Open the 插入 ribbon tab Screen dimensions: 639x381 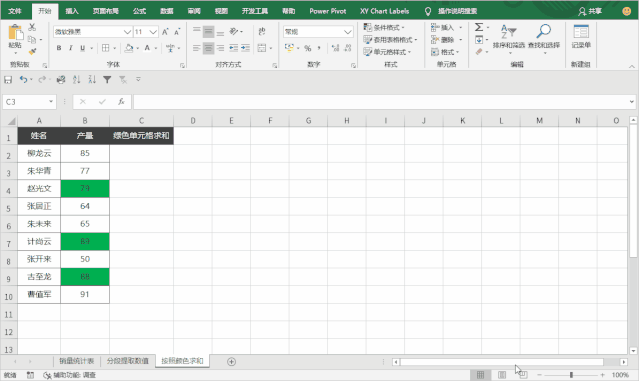72,11
